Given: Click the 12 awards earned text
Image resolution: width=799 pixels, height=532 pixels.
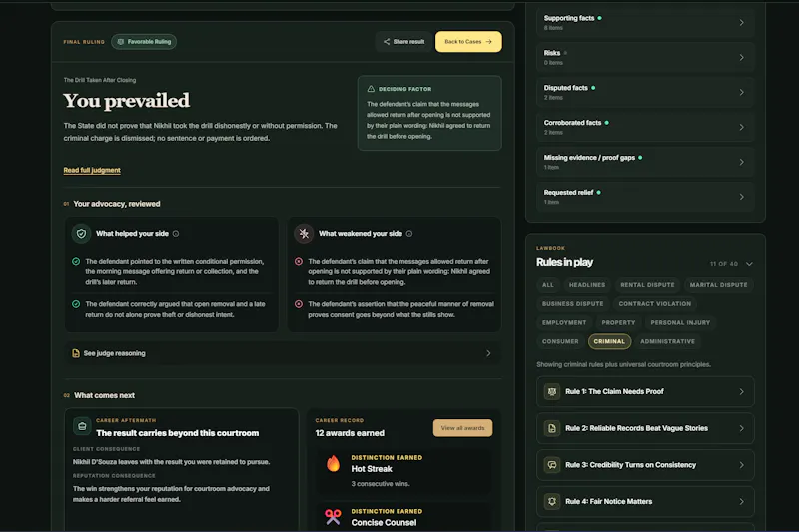Looking at the screenshot, I should [x=350, y=433].
